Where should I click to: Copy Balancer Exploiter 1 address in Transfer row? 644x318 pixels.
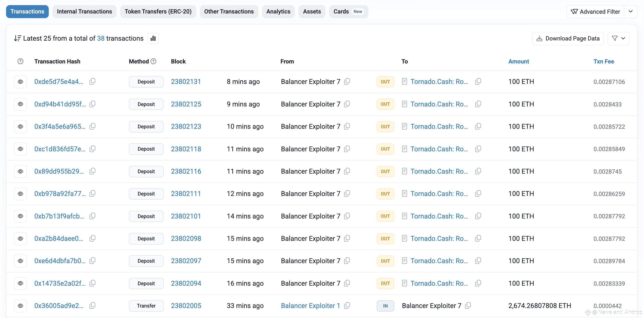click(347, 305)
